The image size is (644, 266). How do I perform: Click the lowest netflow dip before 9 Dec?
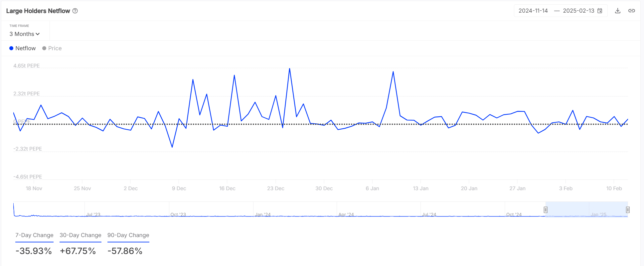(172, 147)
